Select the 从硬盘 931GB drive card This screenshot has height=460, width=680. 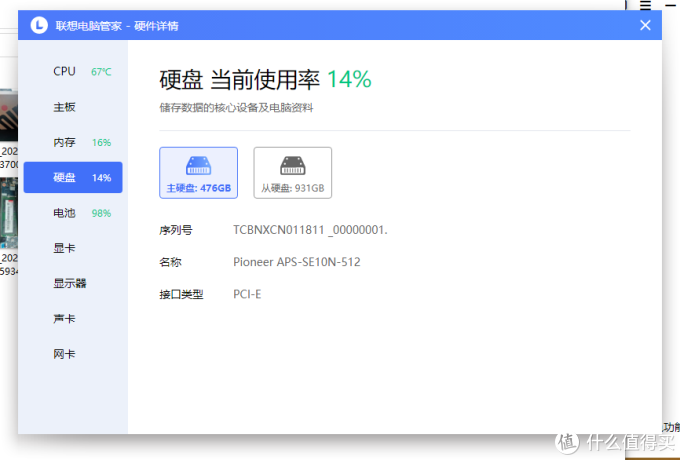click(x=293, y=173)
